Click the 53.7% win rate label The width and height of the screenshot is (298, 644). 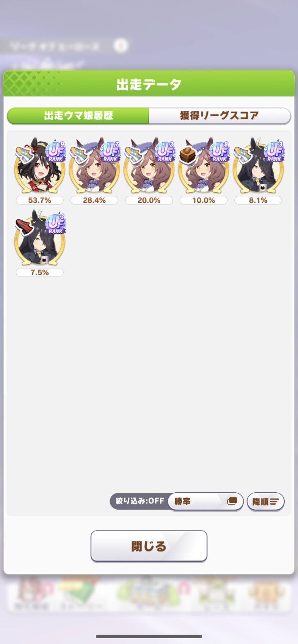tap(40, 200)
